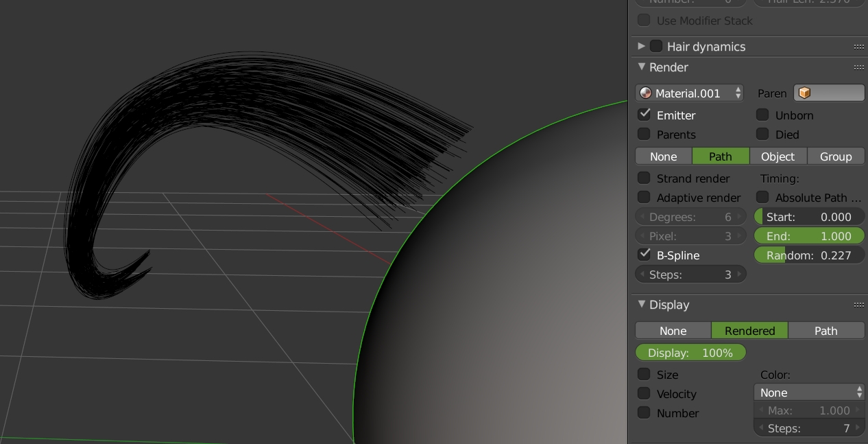Grab the Hair dynamics panel drag handle

click(858, 47)
